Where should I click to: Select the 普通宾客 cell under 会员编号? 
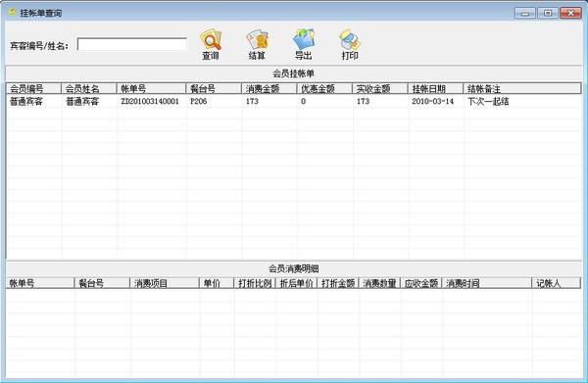tap(26, 101)
